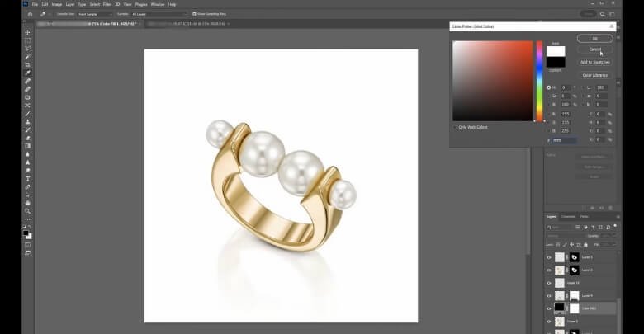Open the workspace switcher icon

(x=612, y=14)
